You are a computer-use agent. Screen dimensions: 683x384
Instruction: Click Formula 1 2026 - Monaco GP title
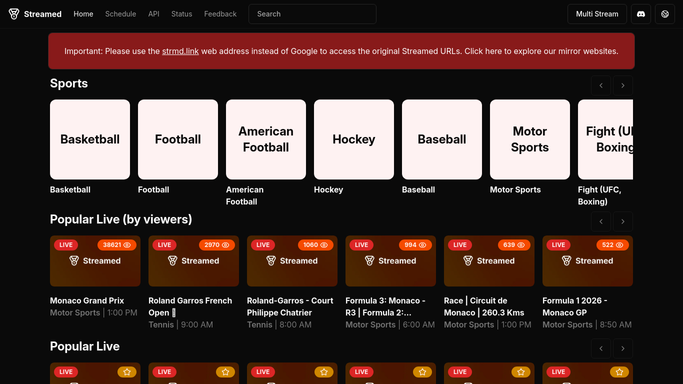coord(575,307)
